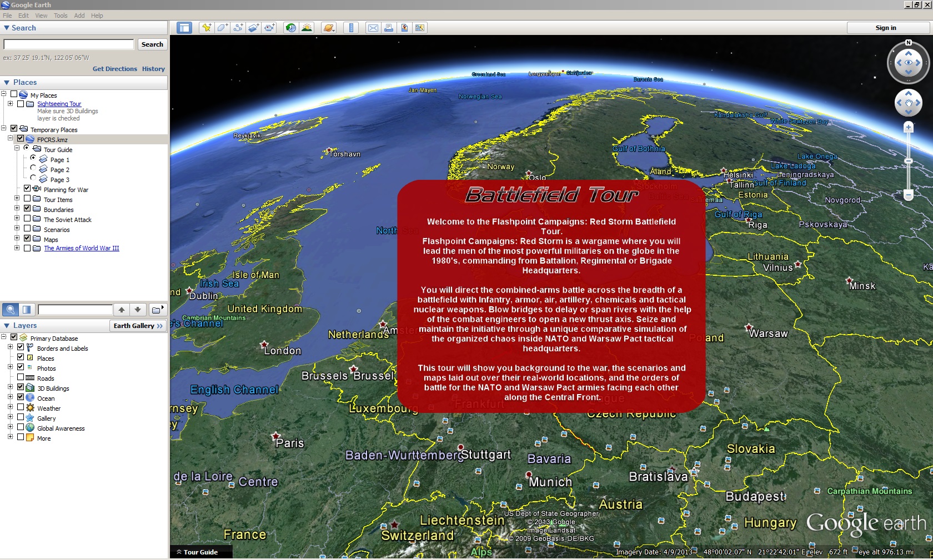Viewport: 933px width, 560px height.
Task: Select the Page 3 radio button
Action: coord(33,178)
